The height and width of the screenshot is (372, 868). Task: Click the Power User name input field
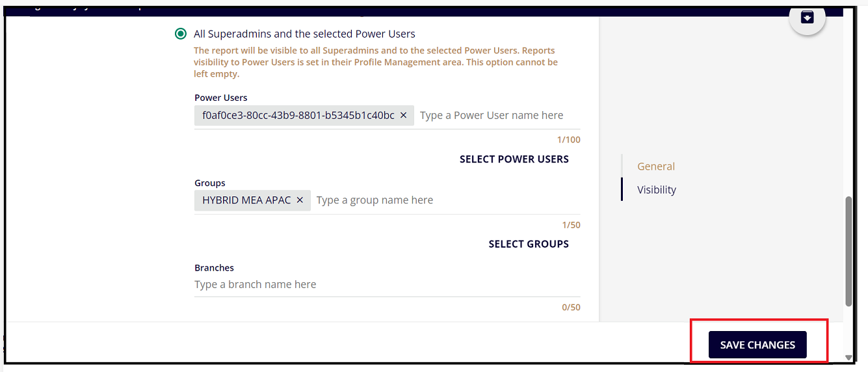click(x=499, y=115)
